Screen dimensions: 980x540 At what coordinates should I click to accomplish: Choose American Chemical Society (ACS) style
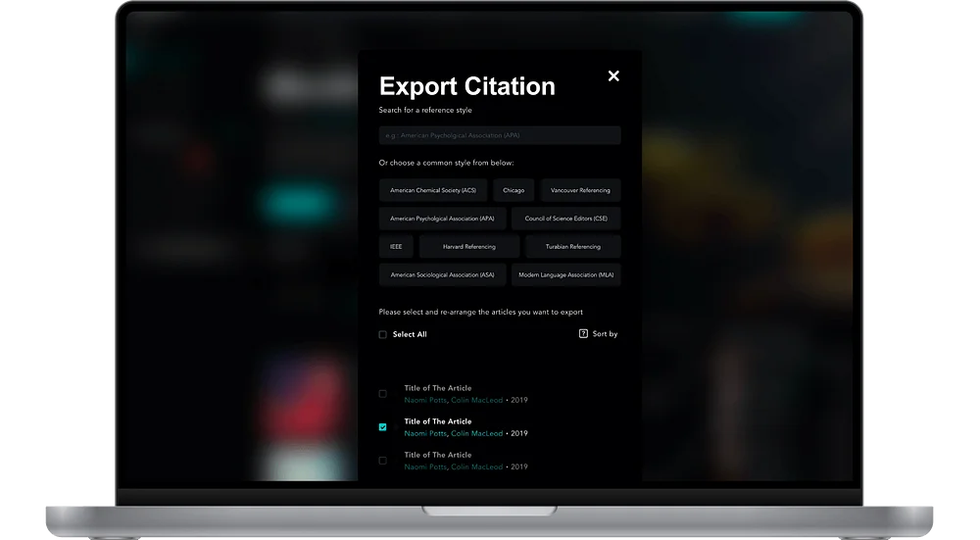[433, 190]
